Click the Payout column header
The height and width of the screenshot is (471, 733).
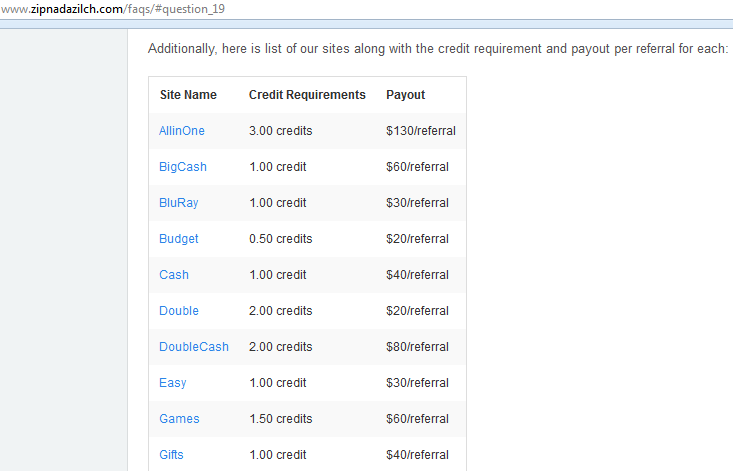405,95
